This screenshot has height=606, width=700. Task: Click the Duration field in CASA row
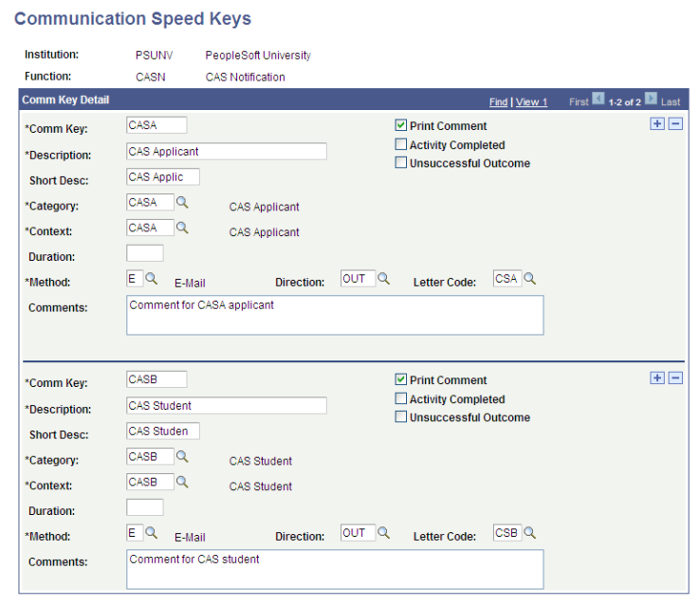(144, 253)
